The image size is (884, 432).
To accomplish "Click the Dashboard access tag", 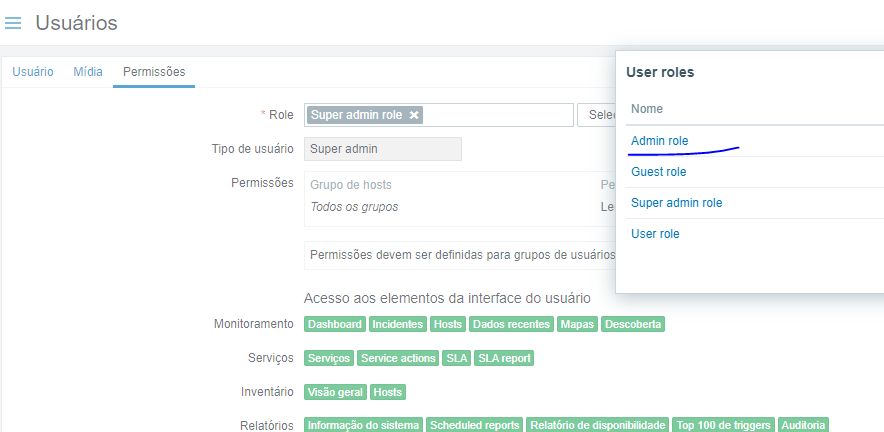I will 335,325.
